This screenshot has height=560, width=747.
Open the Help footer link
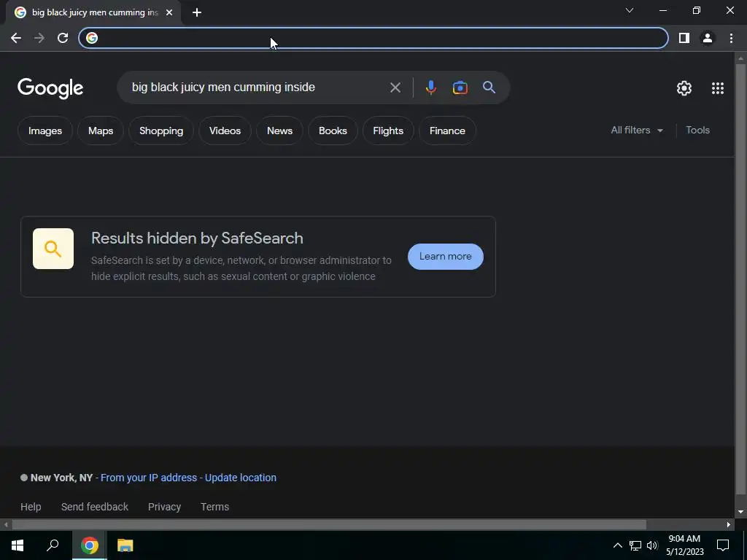click(31, 507)
